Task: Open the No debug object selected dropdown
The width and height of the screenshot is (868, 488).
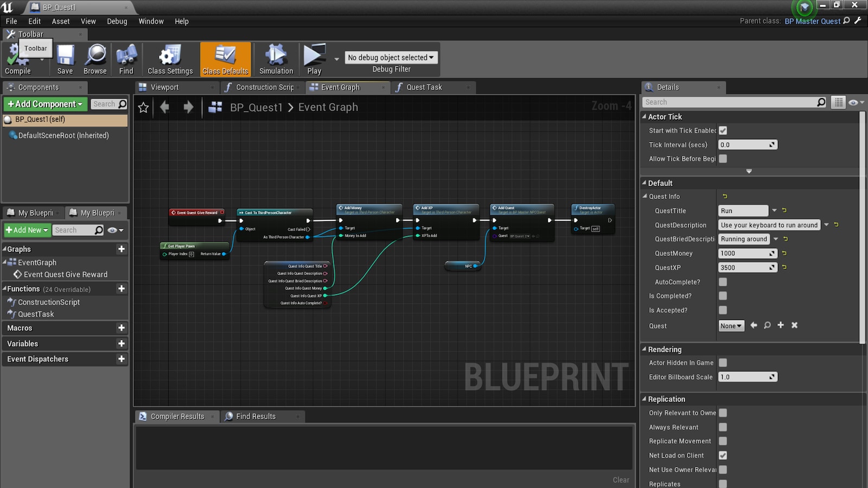Action: click(x=391, y=57)
